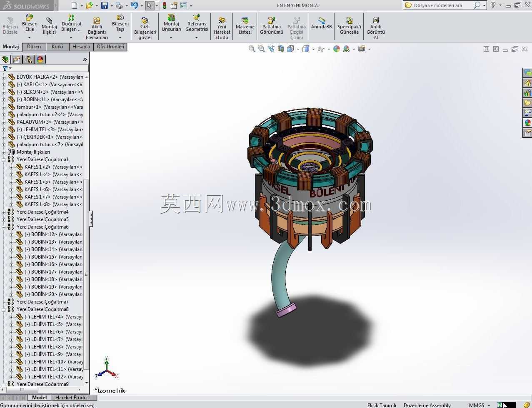The image size is (532, 408).
Task: Switch to the Hesapla tab
Action: pos(81,47)
